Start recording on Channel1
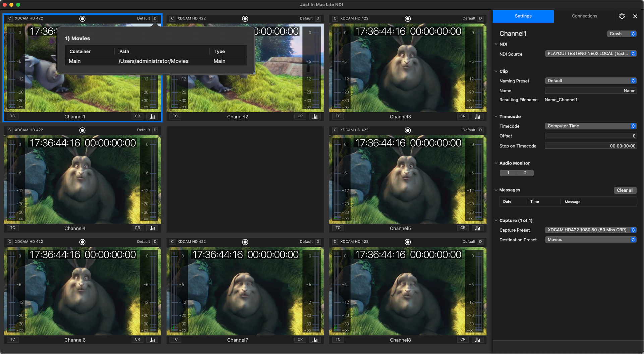 tap(82, 19)
